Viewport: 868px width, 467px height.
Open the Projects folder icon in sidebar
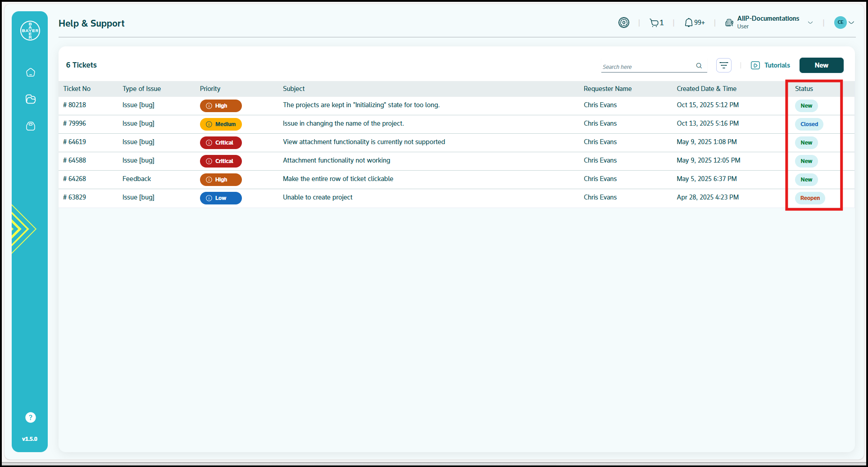tap(30, 99)
